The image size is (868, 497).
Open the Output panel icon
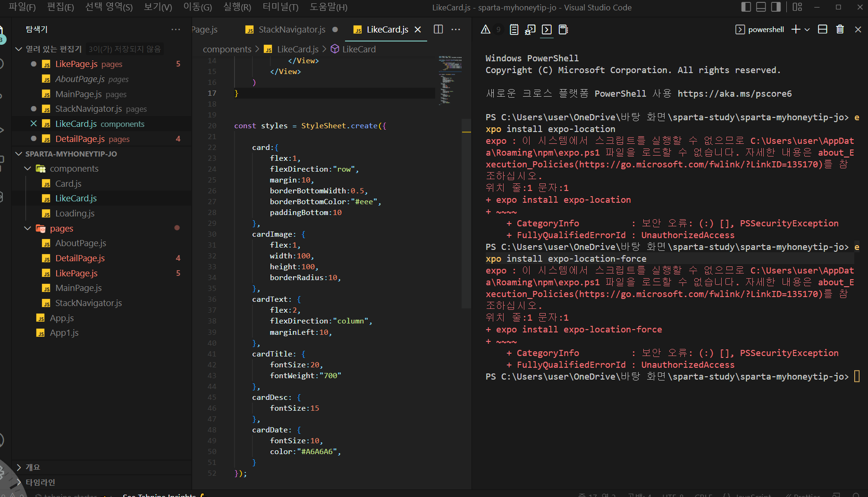click(514, 29)
